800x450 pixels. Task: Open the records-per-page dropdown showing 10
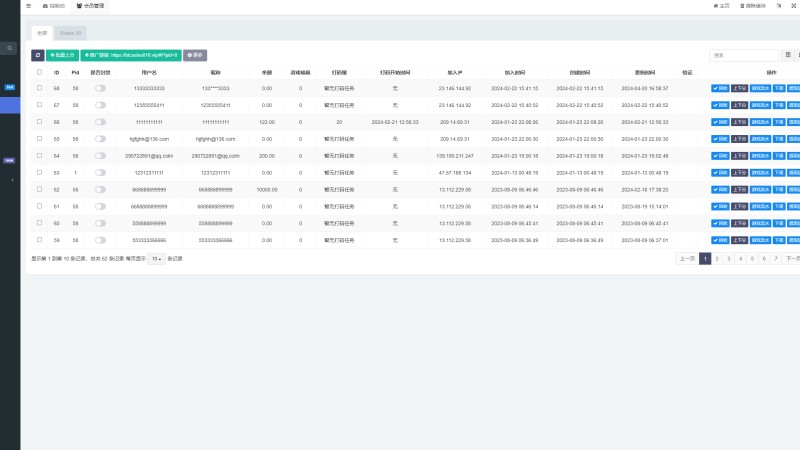[x=156, y=259]
